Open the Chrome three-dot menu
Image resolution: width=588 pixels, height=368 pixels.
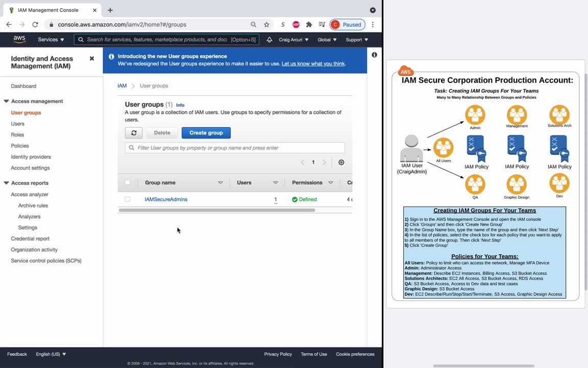click(x=373, y=25)
